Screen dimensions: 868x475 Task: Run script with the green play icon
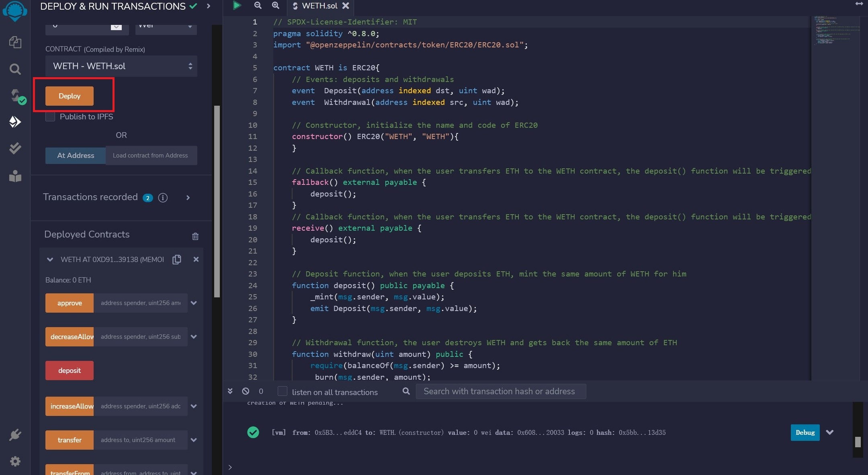(237, 5)
